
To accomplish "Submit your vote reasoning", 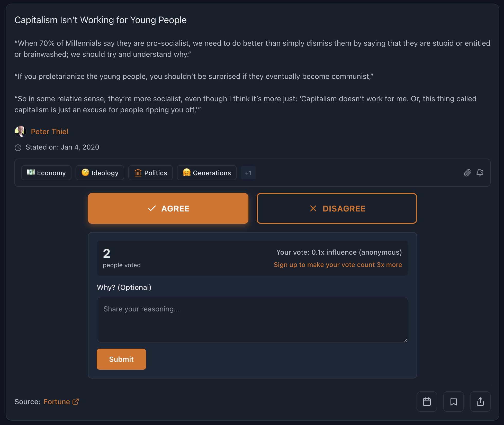I will (x=121, y=359).
